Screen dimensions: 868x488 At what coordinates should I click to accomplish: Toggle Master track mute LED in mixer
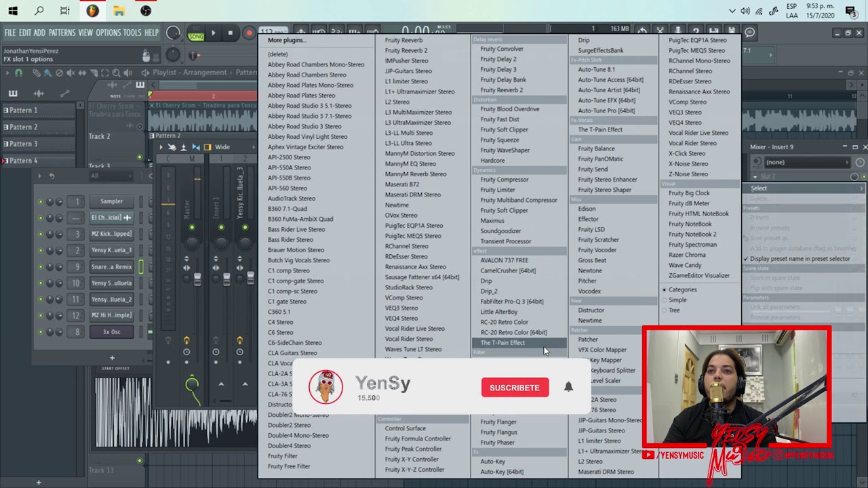point(192,228)
